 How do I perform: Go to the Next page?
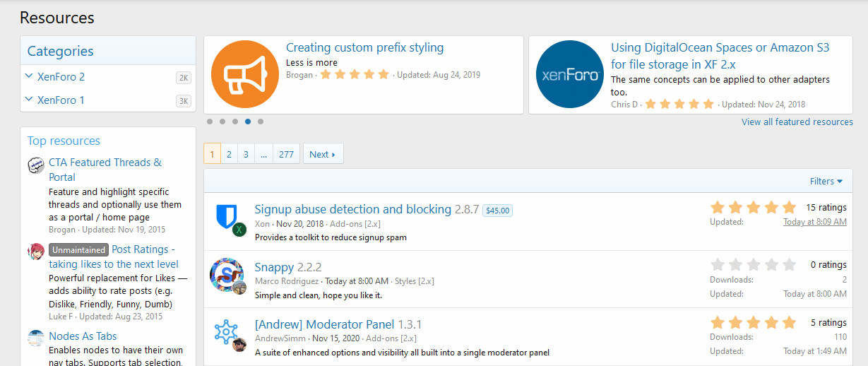(323, 154)
